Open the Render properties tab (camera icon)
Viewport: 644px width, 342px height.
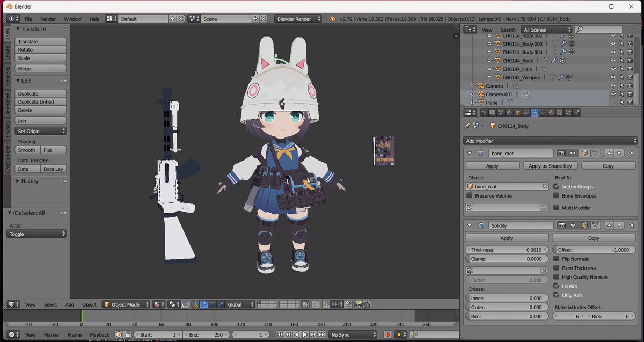tap(484, 113)
